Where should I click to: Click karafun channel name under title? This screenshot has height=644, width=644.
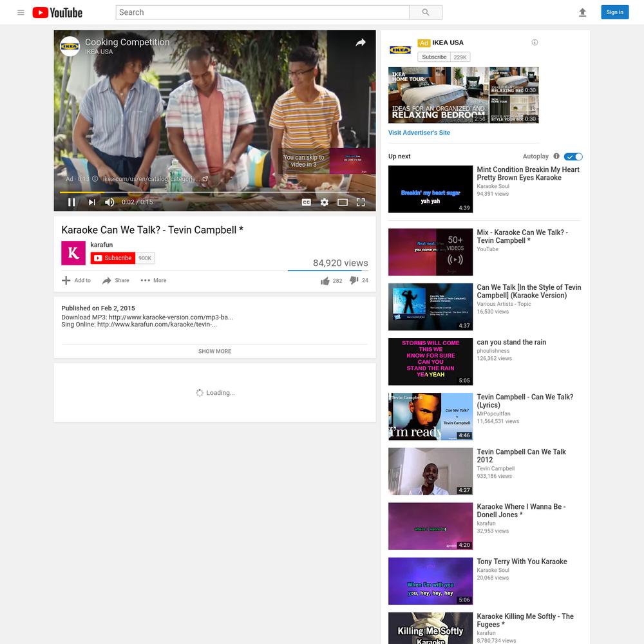tap(102, 245)
